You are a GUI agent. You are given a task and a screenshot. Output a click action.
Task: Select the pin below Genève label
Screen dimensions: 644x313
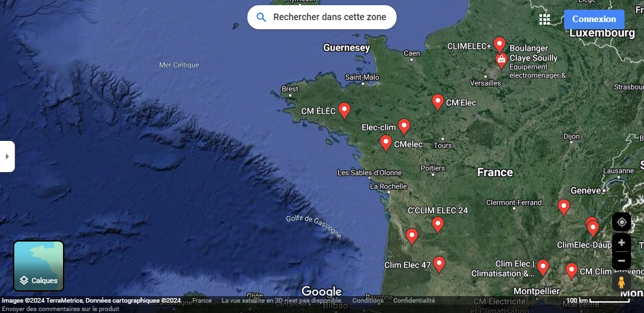[x=564, y=207]
